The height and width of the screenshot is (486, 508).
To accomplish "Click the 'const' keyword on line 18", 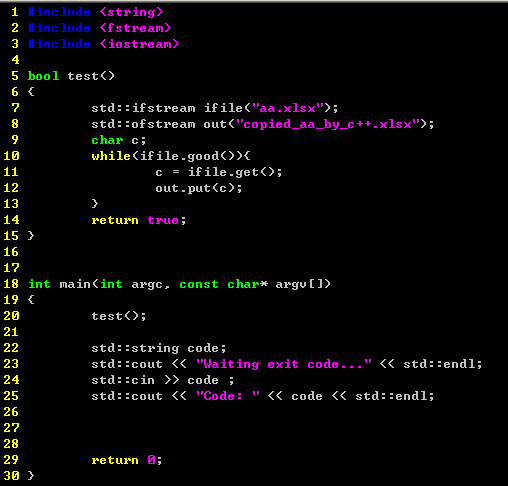I will (199, 284).
